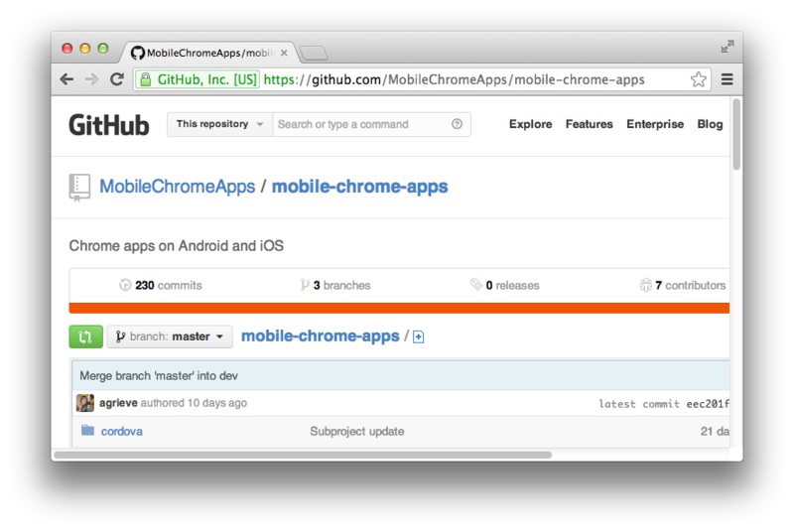Open the Features menu item
The image size is (794, 532).
click(x=589, y=124)
